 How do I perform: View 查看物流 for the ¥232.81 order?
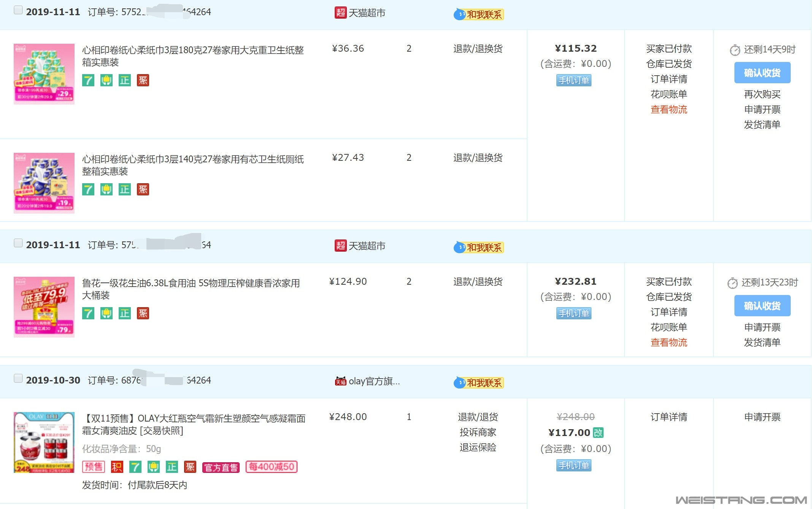coord(669,343)
